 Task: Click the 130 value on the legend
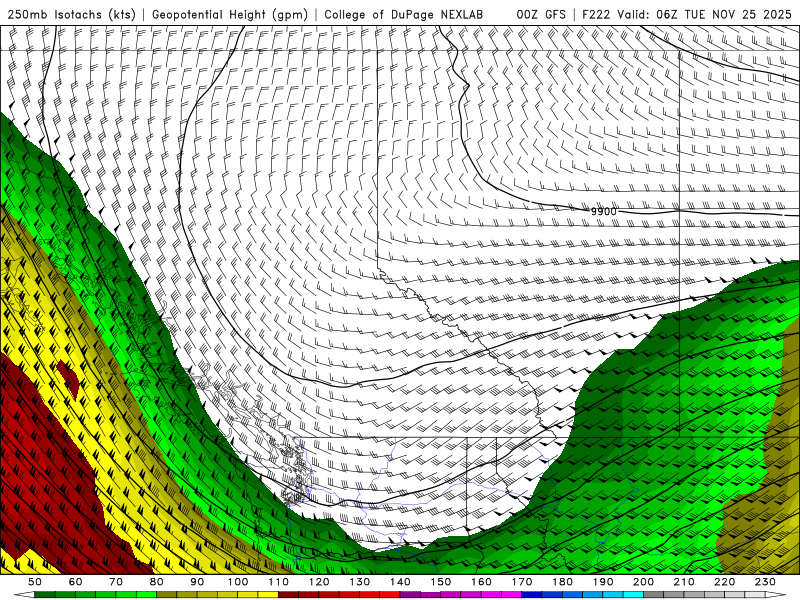click(x=360, y=582)
